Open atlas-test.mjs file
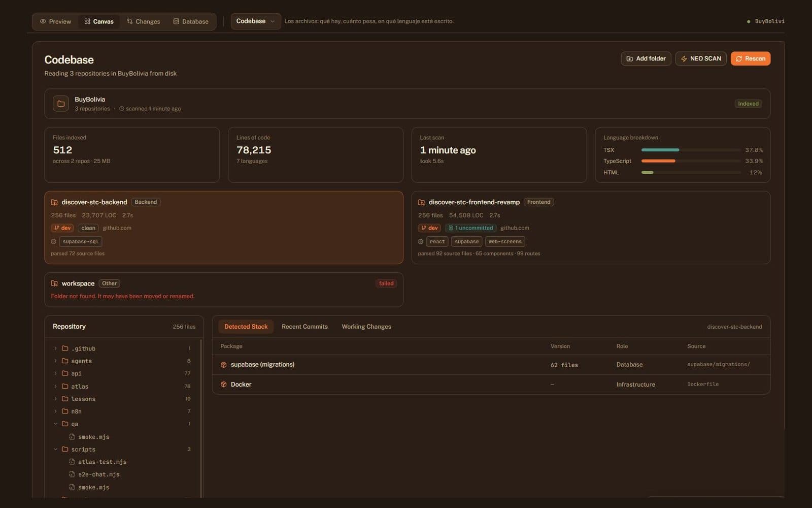812x508 pixels. 102,462
